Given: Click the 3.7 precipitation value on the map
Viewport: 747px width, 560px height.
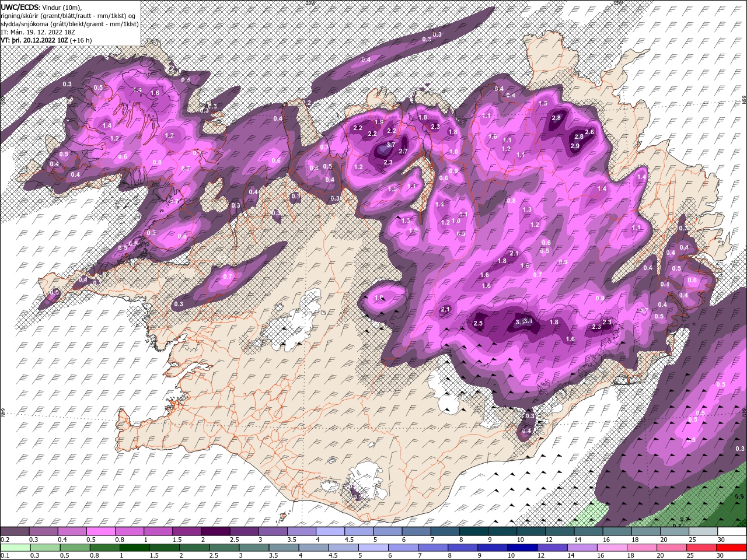Looking at the screenshot, I should pos(391,145).
